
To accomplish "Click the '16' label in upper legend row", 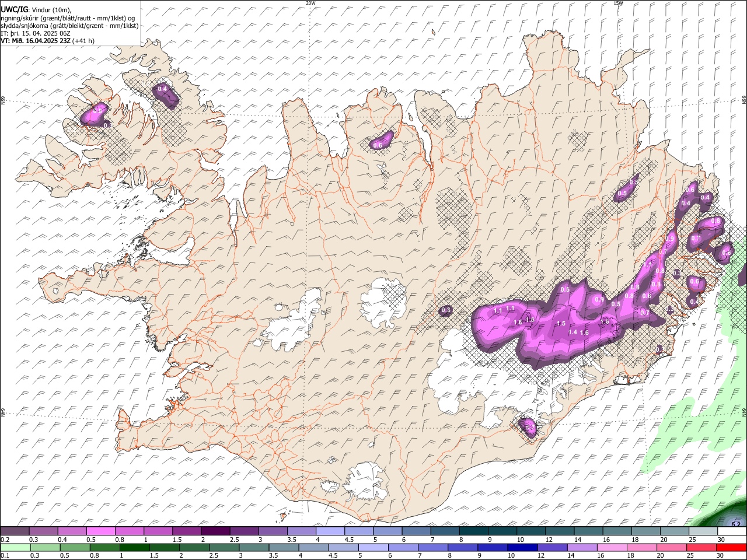I will click(x=606, y=540).
